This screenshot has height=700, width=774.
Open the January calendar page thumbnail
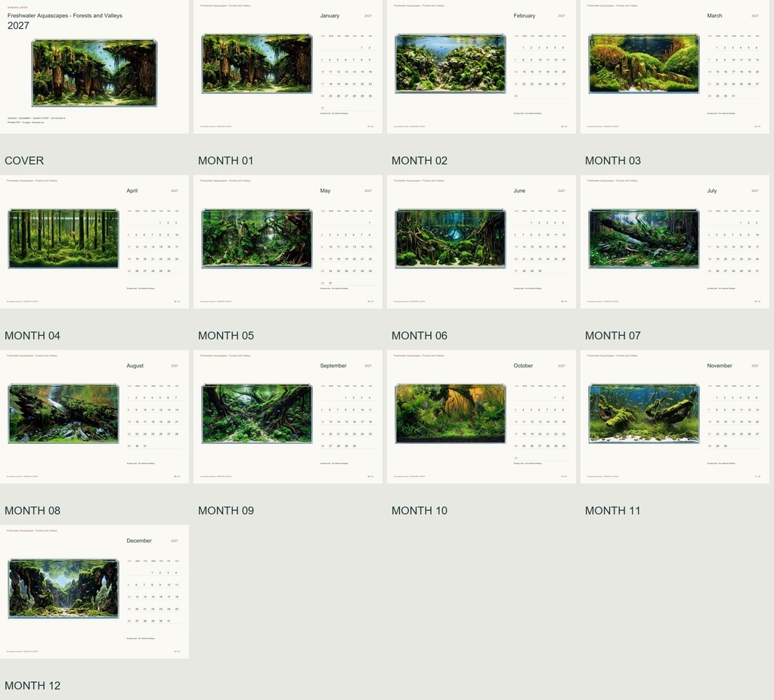click(288, 67)
